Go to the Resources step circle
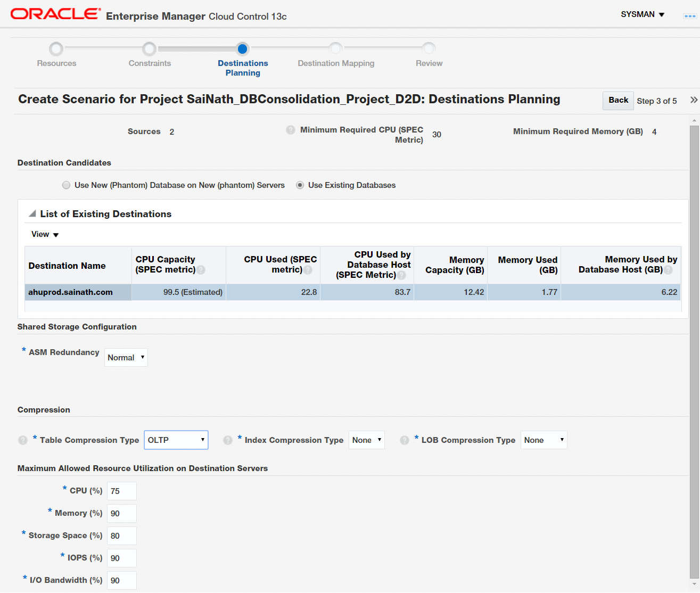This screenshot has height=593, width=700. [x=56, y=49]
